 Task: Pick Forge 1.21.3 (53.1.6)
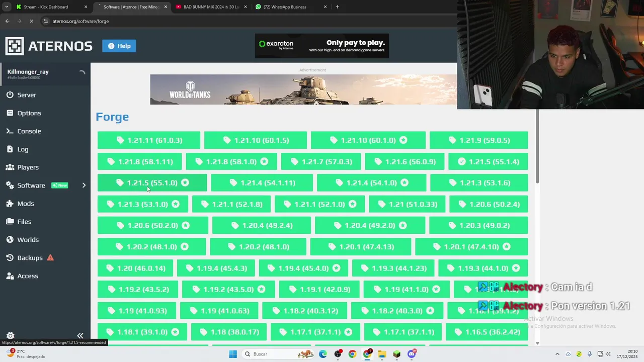click(479, 183)
